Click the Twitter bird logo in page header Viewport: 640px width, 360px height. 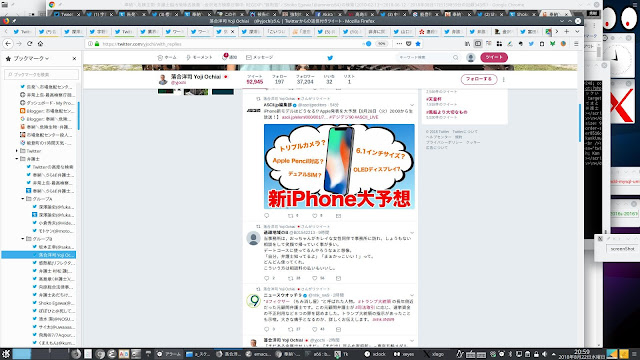pos(330,58)
